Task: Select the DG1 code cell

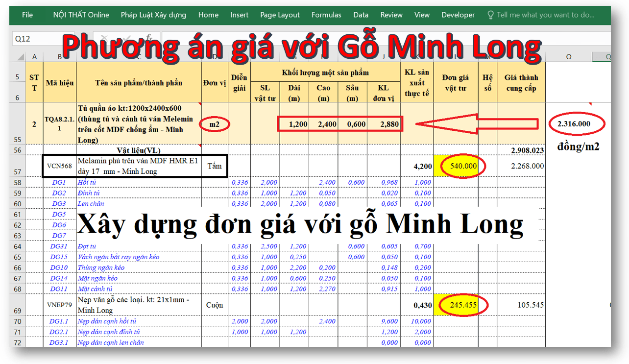Action: [x=60, y=182]
